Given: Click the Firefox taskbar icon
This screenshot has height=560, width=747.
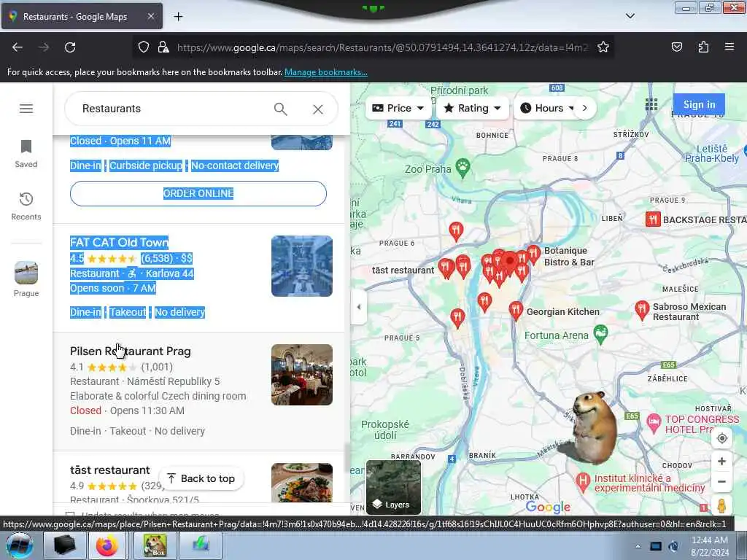Looking at the screenshot, I should (107, 545).
